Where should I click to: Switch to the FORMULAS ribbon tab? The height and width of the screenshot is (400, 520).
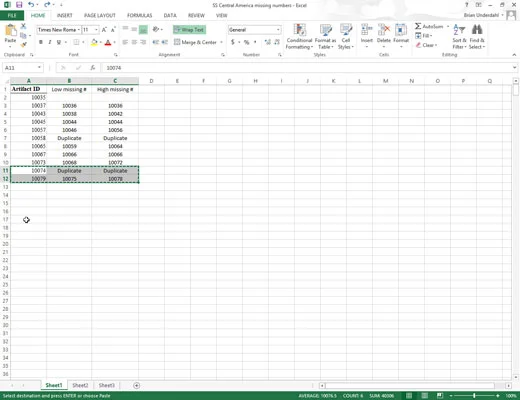click(139, 15)
